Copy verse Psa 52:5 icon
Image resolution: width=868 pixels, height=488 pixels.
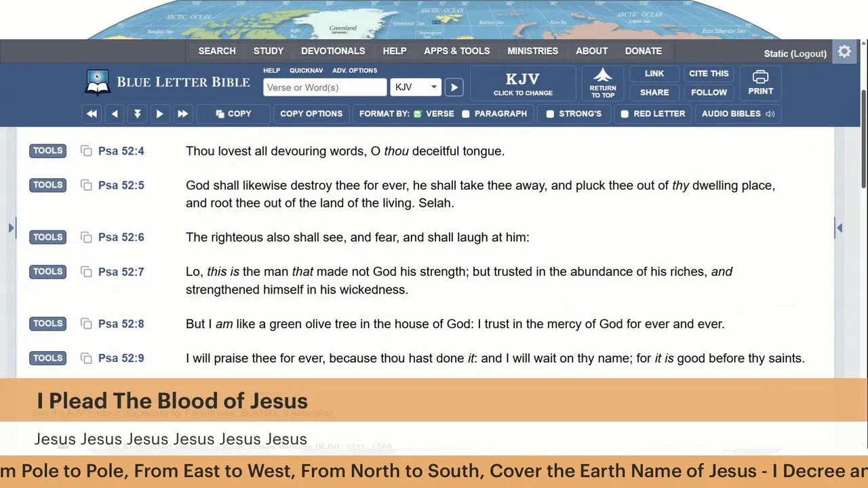(86, 185)
